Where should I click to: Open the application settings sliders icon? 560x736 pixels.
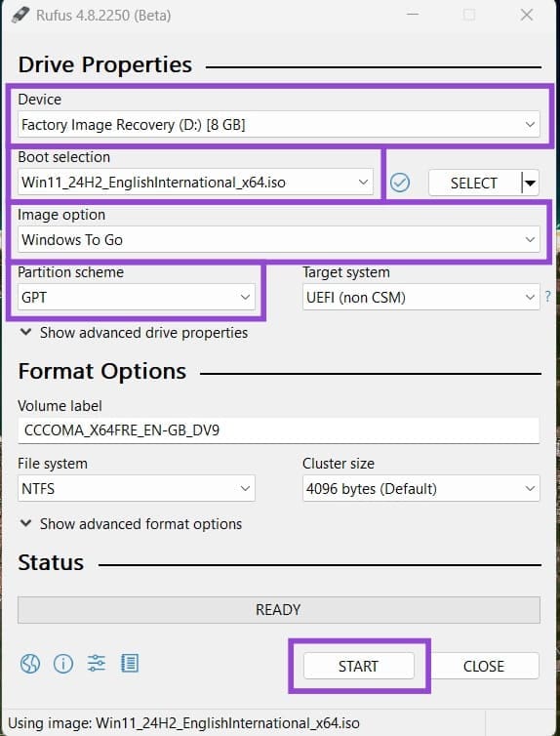click(x=97, y=663)
